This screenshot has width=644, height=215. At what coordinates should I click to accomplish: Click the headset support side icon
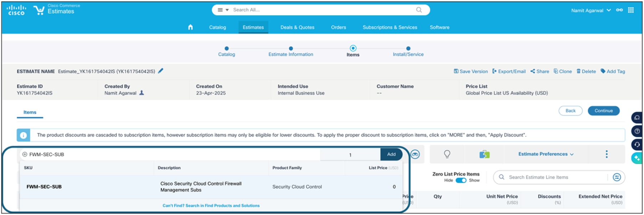[637, 144]
